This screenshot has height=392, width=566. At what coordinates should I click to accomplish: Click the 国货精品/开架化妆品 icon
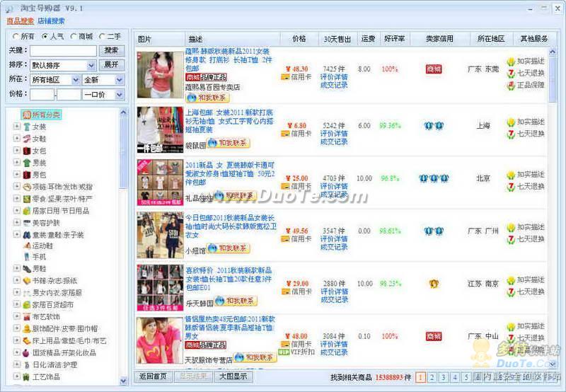point(27,353)
